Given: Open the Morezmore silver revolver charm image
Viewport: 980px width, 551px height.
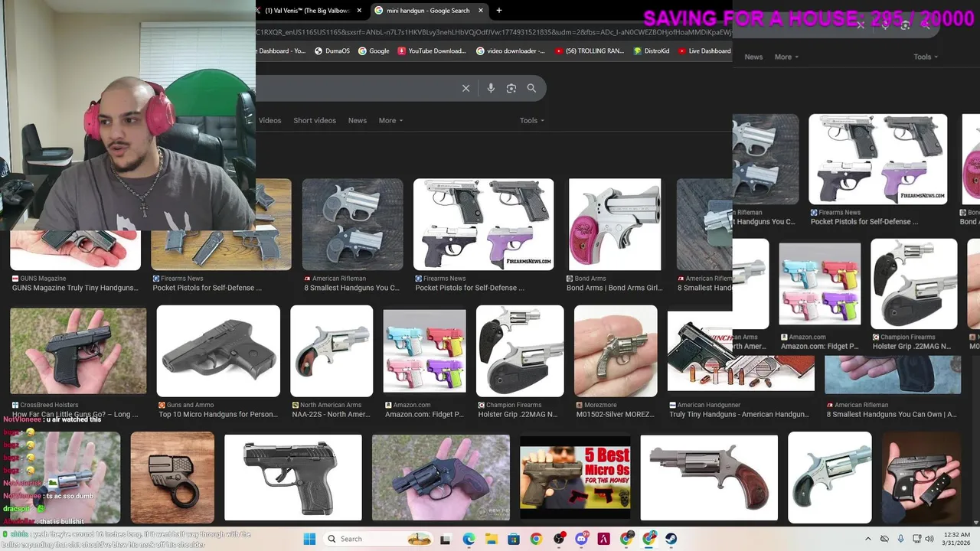Looking at the screenshot, I should coord(616,351).
